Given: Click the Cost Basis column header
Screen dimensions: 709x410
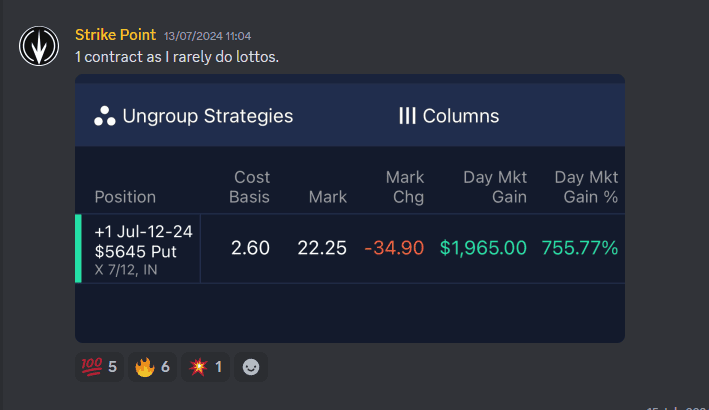Looking at the screenshot, I should 249,187.
